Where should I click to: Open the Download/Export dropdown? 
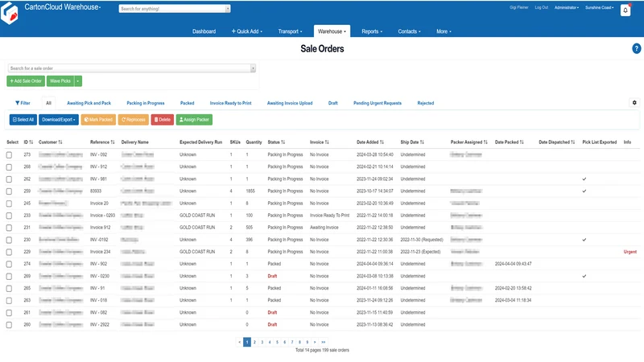click(59, 119)
